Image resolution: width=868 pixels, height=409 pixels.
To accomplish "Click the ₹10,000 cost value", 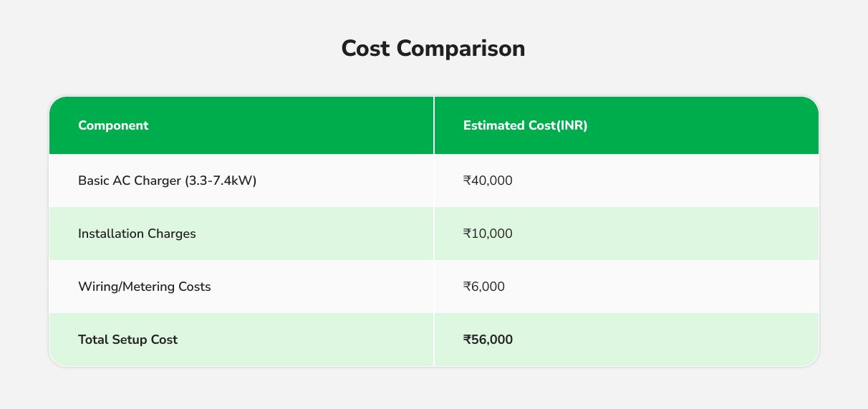I will click(488, 234).
